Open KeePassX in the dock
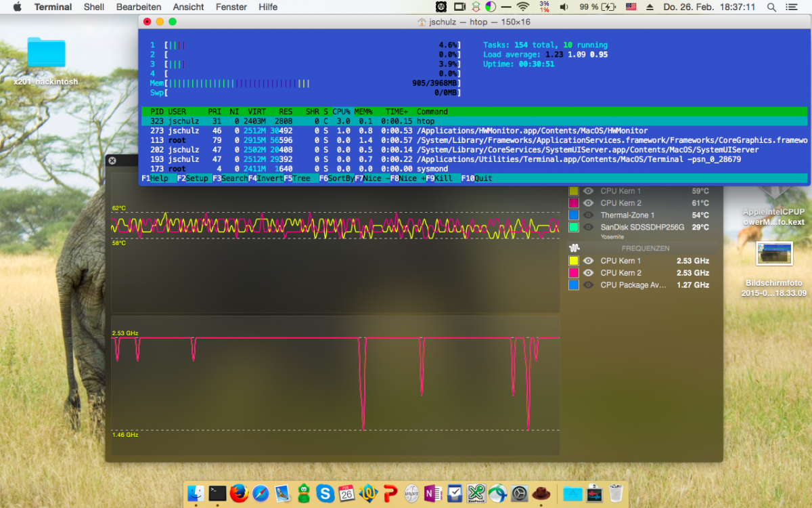 476,493
